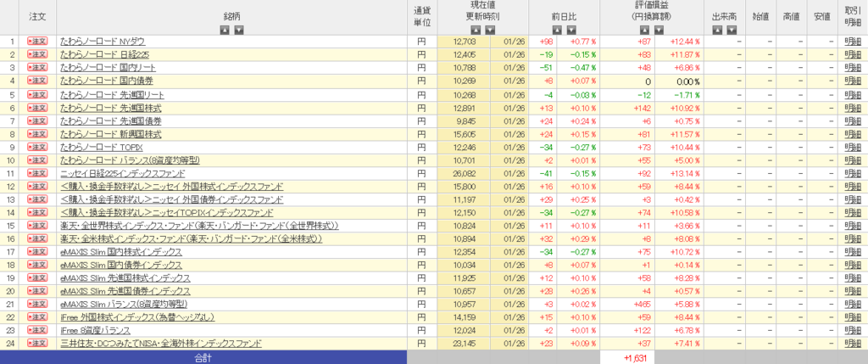Image resolution: width=868 pixels, height=364 pixels.
Task: Open fund link たわらノーロード 日経225
Action: click(104, 54)
